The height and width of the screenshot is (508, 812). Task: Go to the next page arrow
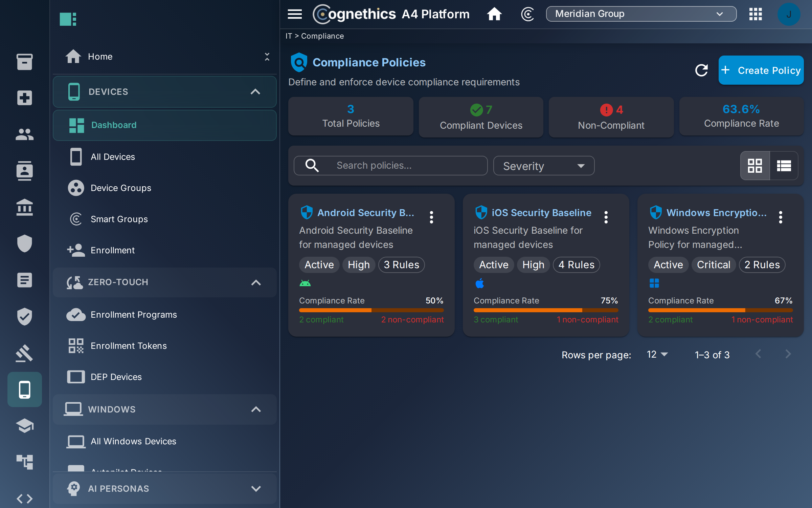788,354
